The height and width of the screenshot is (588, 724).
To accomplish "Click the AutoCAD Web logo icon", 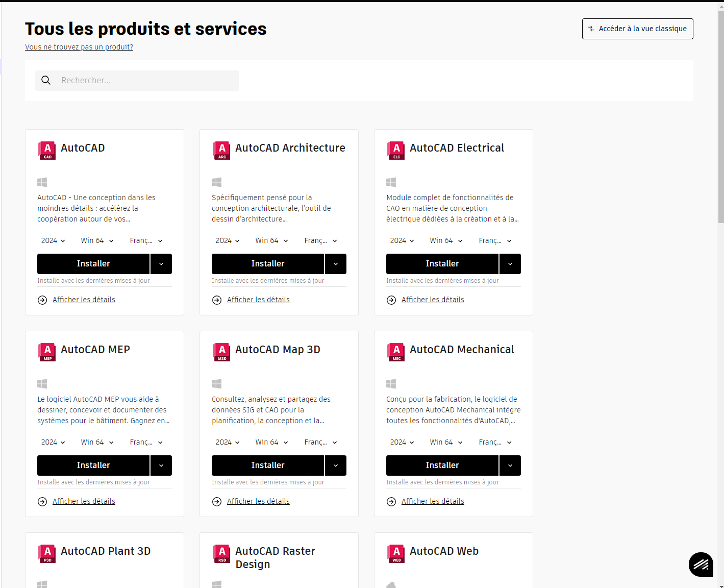I will click(396, 554).
